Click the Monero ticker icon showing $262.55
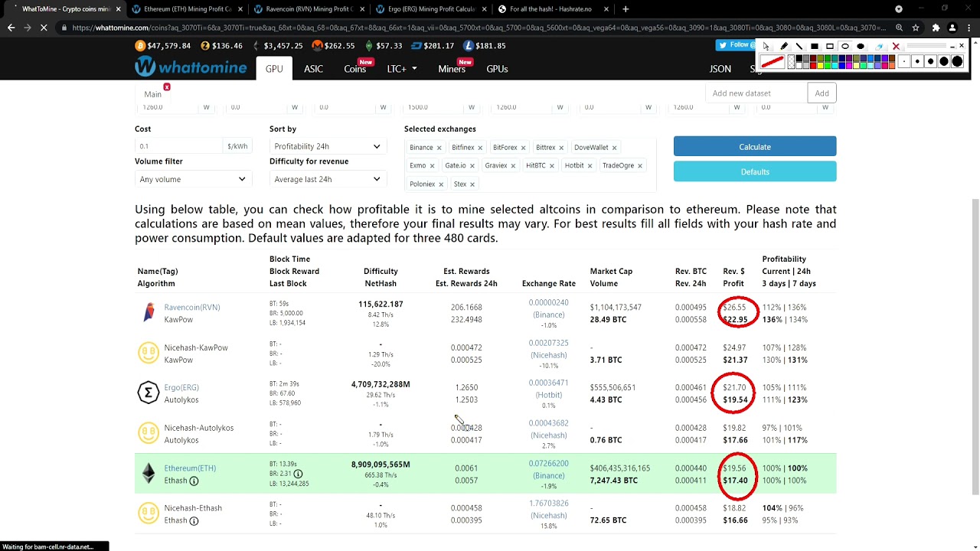The height and width of the screenshot is (551, 980). pyautogui.click(x=317, y=46)
